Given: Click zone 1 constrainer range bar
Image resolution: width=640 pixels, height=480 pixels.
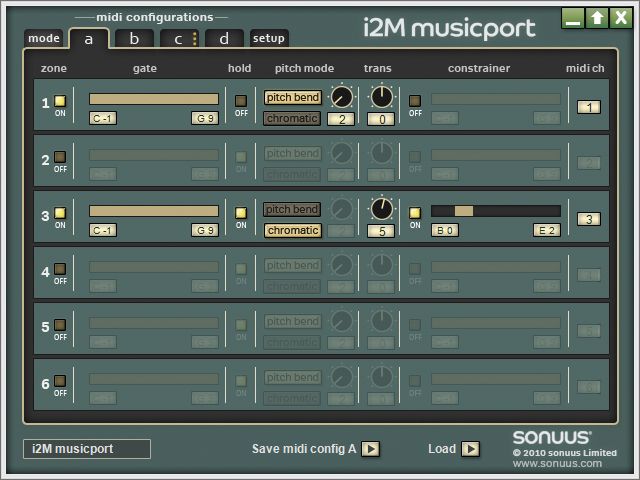Looking at the screenshot, I should (x=496, y=99).
